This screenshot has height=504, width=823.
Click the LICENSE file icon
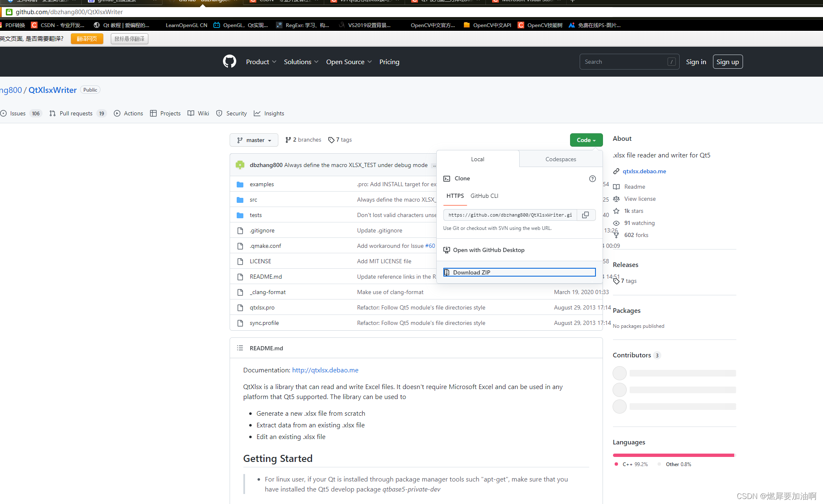coord(240,262)
